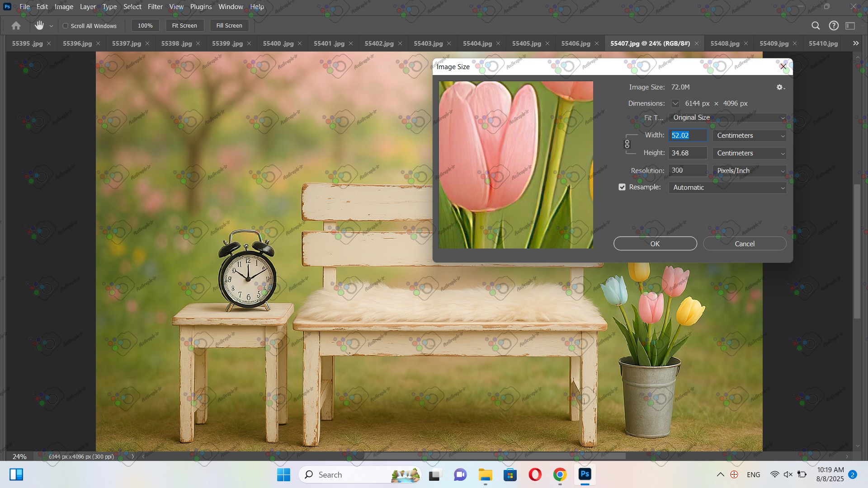Screen dimensions: 868x488
Task: Click the Fit Screen button
Action: click(184, 26)
